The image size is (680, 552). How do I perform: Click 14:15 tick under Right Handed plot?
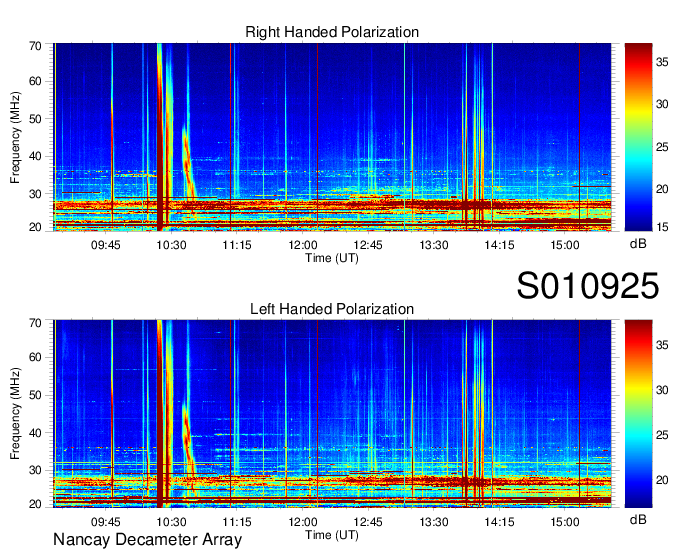[x=499, y=245]
